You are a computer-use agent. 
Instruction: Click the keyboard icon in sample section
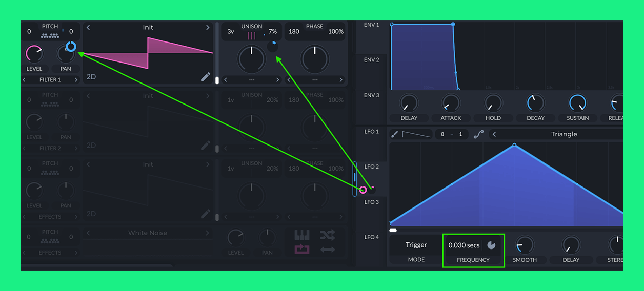(302, 235)
